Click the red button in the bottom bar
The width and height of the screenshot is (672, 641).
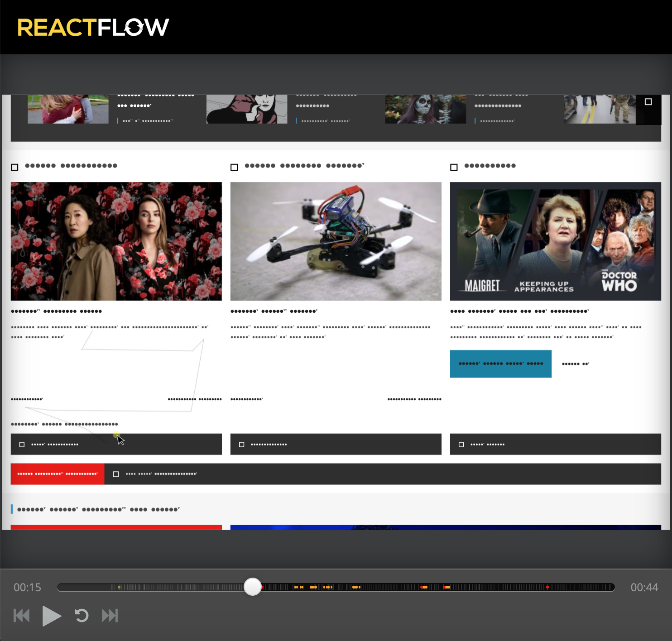point(58,474)
